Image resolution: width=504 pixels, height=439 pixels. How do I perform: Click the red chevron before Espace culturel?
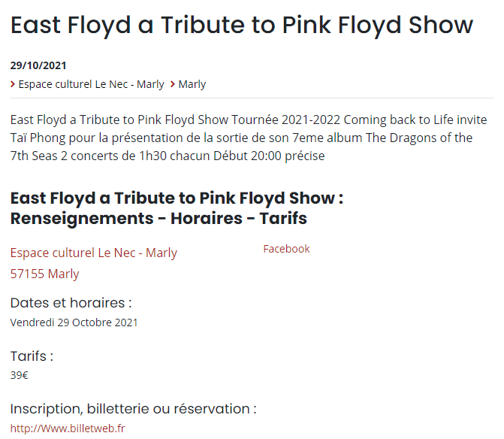[x=13, y=84]
